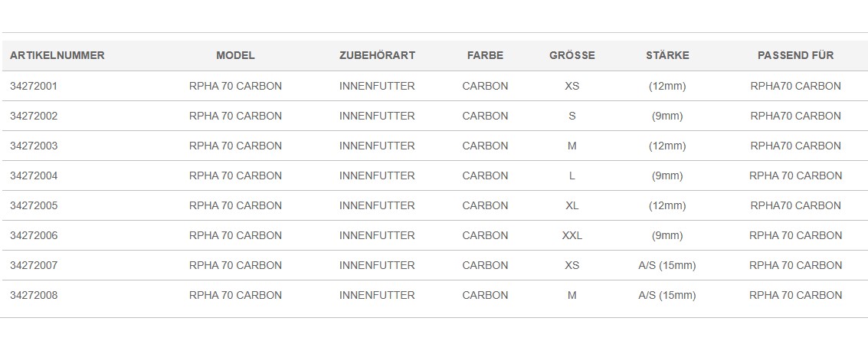868x364 pixels.
Task: Click article number 34272002
Action: [34, 116]
